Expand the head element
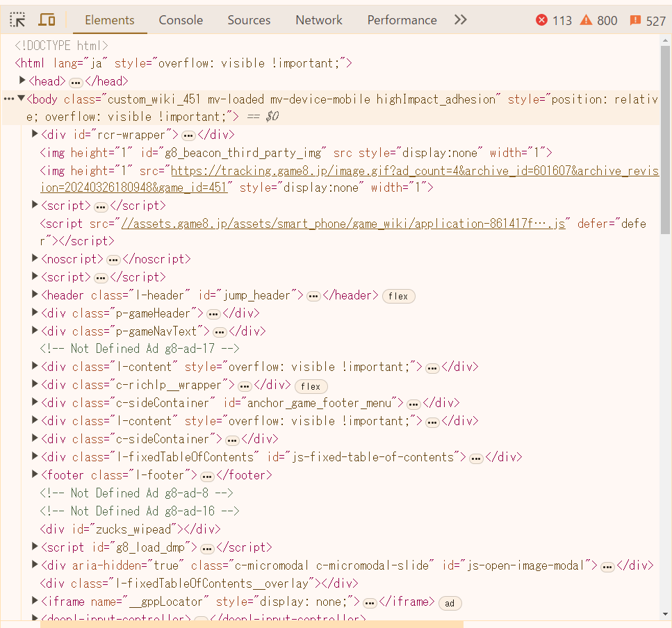The height and width of the screenshot is (628, 672). point(22,80)
